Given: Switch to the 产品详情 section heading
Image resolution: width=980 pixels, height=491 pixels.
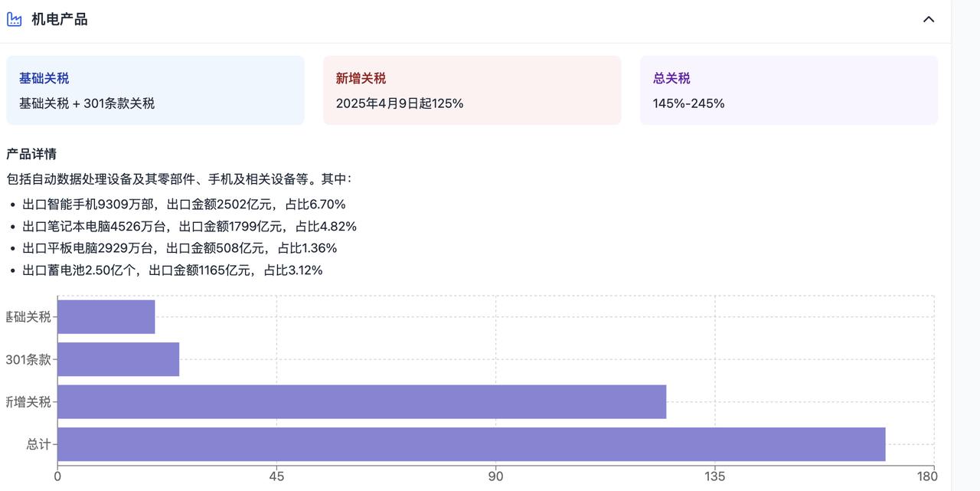Looking at the screenshot, I should coord(30,154).
